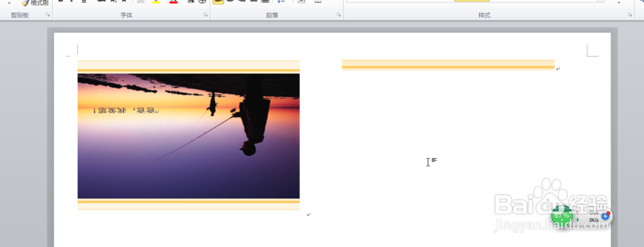Screen dimensions: 644x247
Task: Apply the yellow text highlight color
Action: [x=156, y=2]
